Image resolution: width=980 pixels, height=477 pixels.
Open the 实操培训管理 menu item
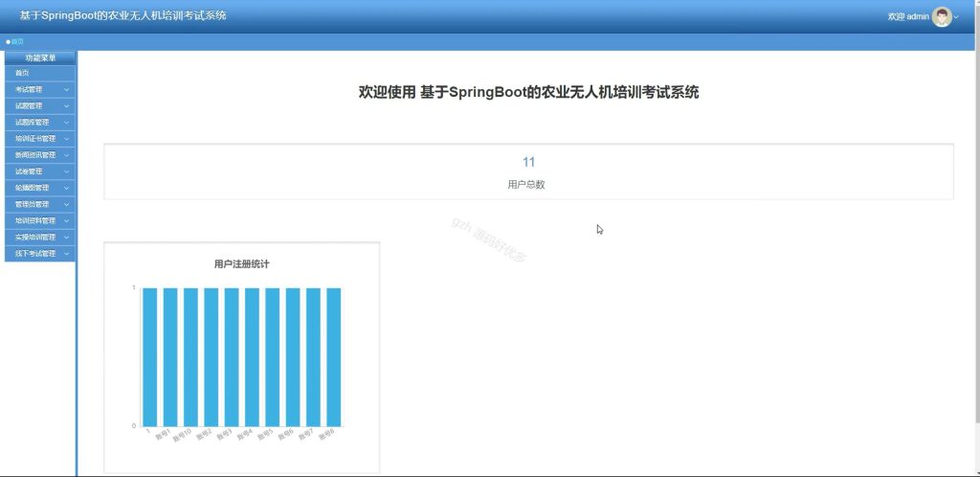coord(40,237)
